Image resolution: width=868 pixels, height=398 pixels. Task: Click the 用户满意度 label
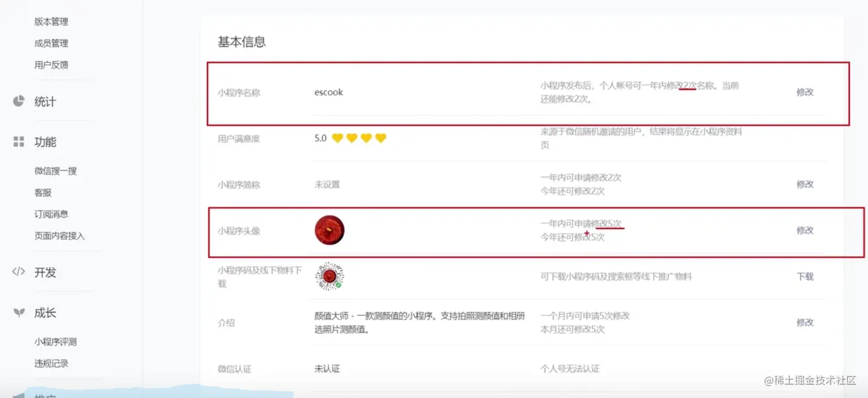pos(239,139)
